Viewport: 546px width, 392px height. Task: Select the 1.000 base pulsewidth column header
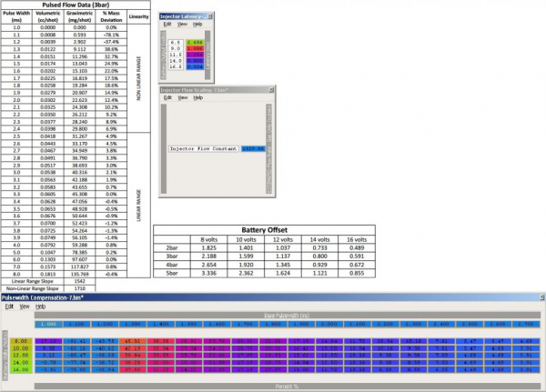[48, 325]
